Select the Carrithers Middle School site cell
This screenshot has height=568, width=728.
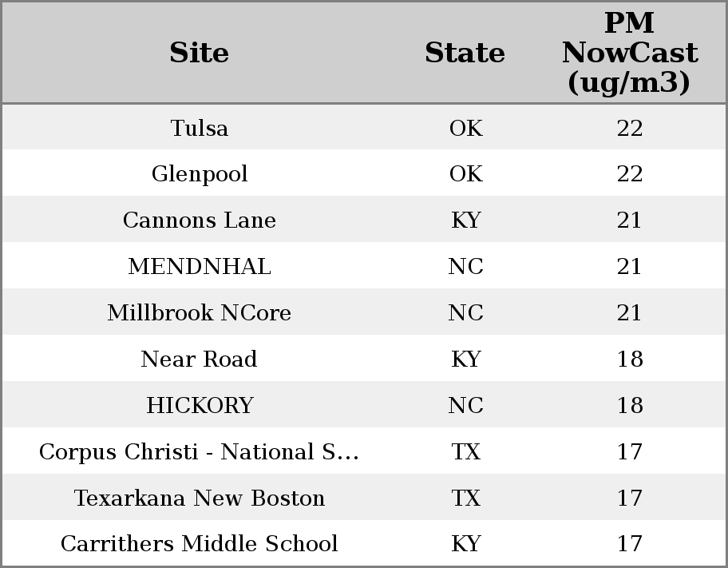coord(200,544)
